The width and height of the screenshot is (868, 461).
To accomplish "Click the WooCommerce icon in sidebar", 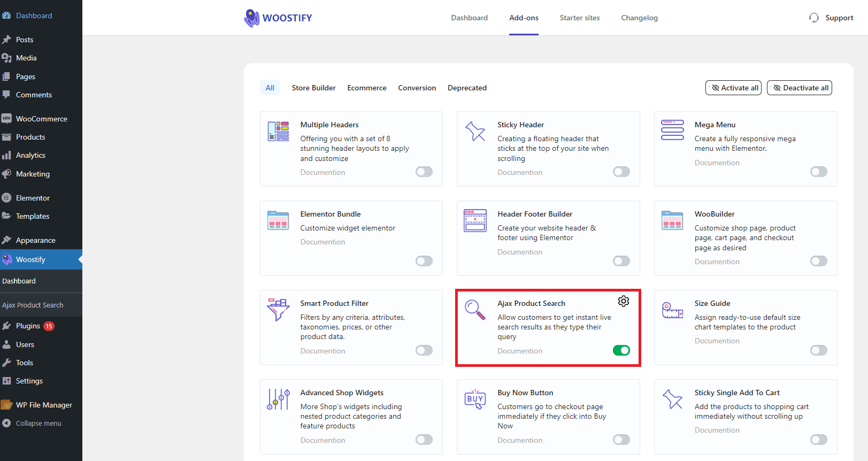I will (6, 119).
